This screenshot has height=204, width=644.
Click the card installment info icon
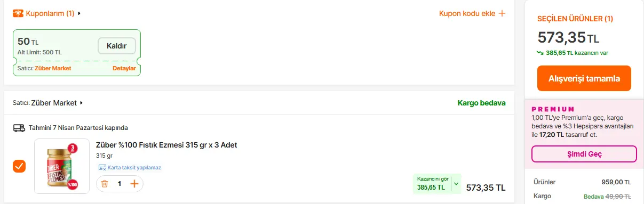pos(102,167)
